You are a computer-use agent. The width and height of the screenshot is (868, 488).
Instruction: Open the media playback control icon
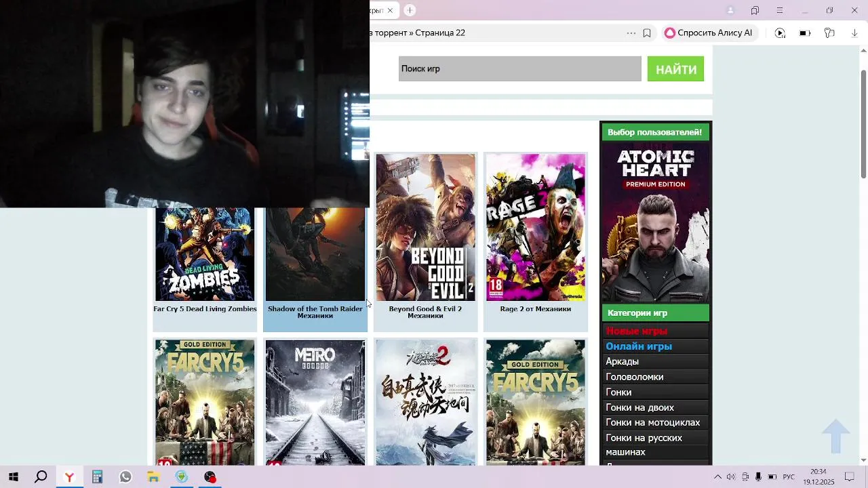[x=780, y=33]
